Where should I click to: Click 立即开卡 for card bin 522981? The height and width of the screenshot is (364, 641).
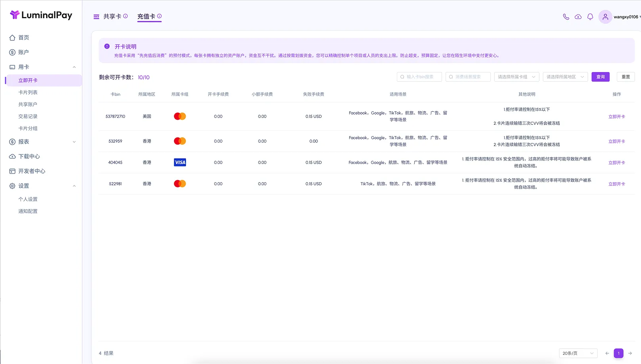click(617, 184)
